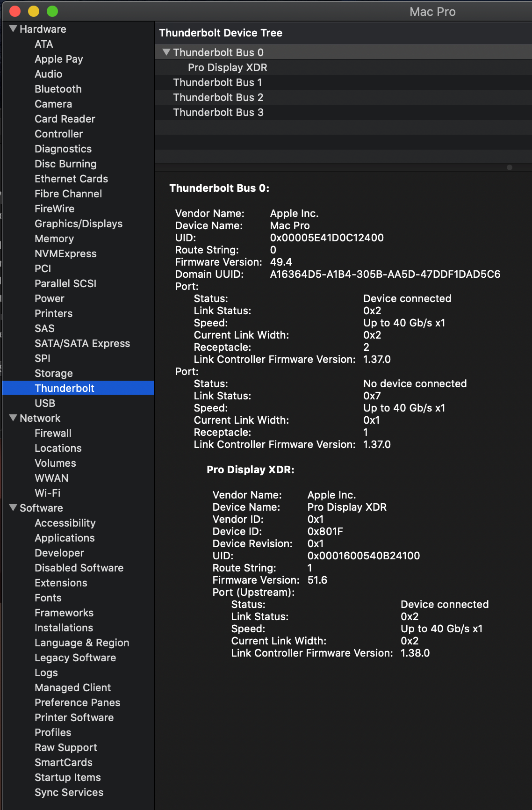Open Extensions sidebar item
This screenshot has height=810, width=532.
[61, 583]
